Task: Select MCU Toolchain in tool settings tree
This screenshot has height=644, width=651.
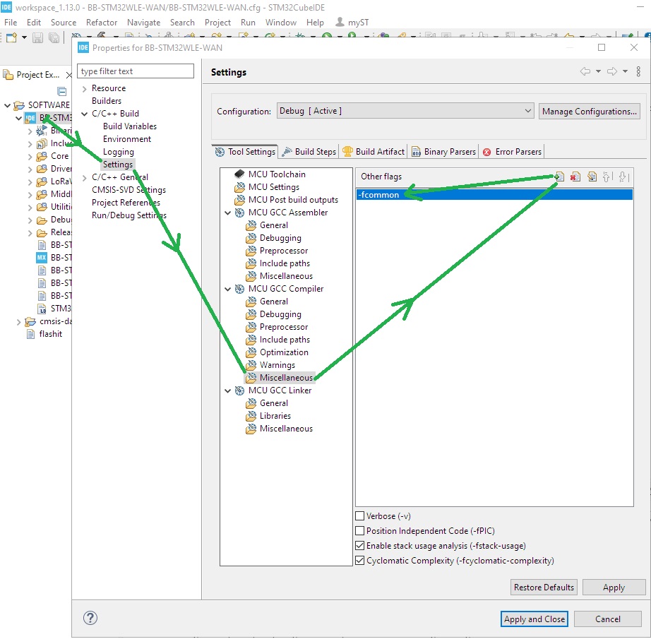Action: (x=277, y=174)
